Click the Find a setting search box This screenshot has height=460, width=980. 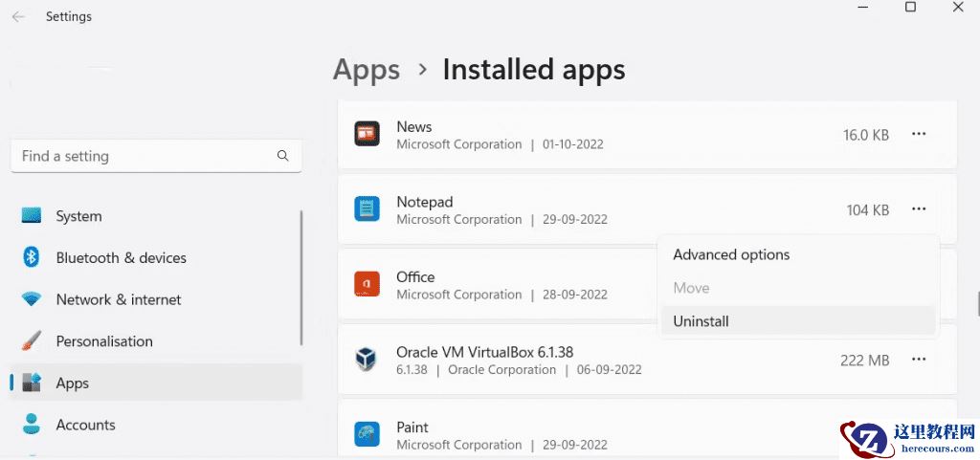[144, 156]
